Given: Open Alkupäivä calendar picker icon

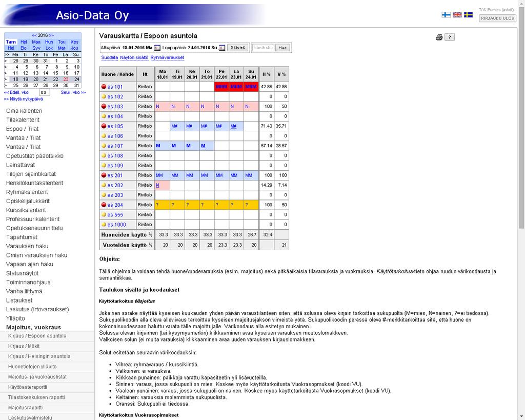Looking at the screenshot, I should (157, 48).
